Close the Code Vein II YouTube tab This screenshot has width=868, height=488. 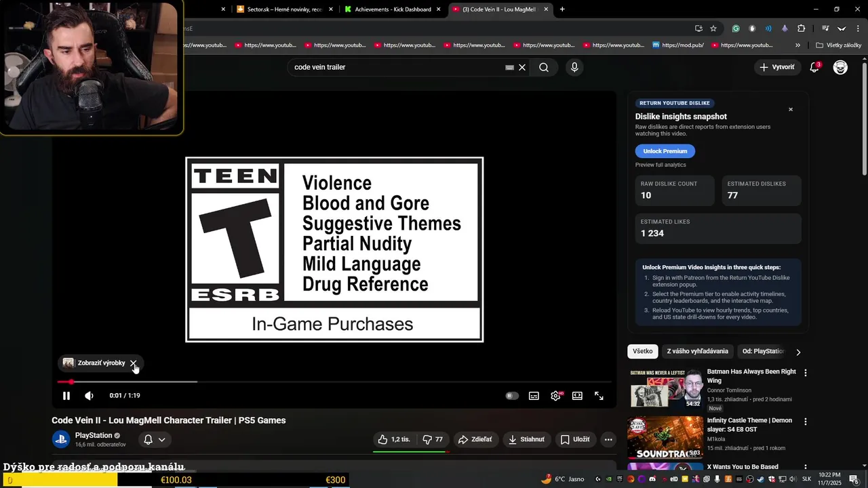(x=547, y=9)
